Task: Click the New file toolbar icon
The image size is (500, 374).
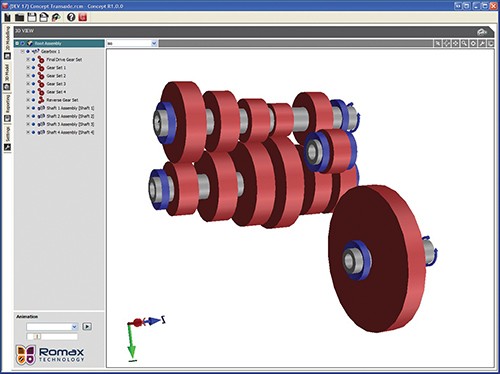Action: click(7, 17)
